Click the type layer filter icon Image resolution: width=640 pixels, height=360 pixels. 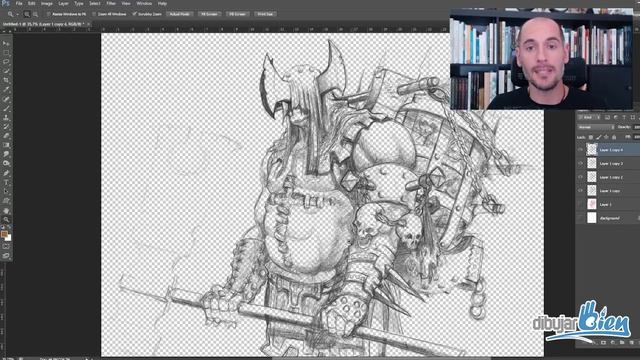tap(624, 118)
